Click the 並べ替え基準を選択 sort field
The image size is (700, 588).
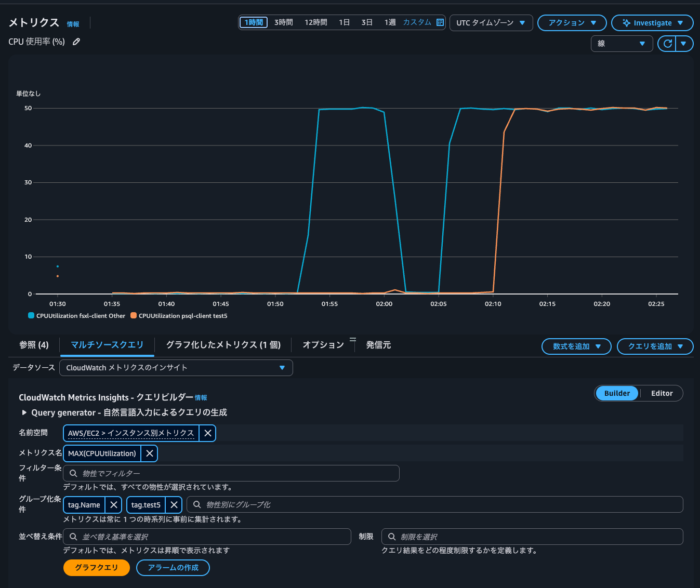pyautogui.click(x=207, y=537)
